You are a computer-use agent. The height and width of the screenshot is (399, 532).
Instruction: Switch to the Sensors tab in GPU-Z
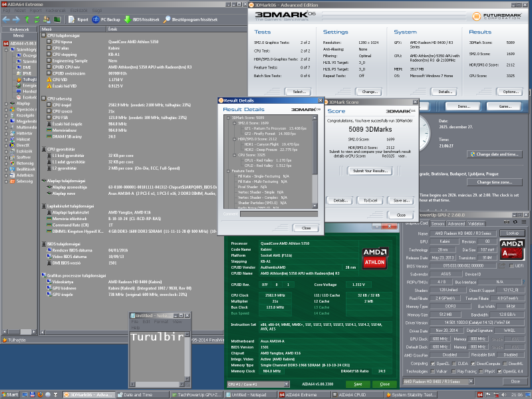point(436,223)
